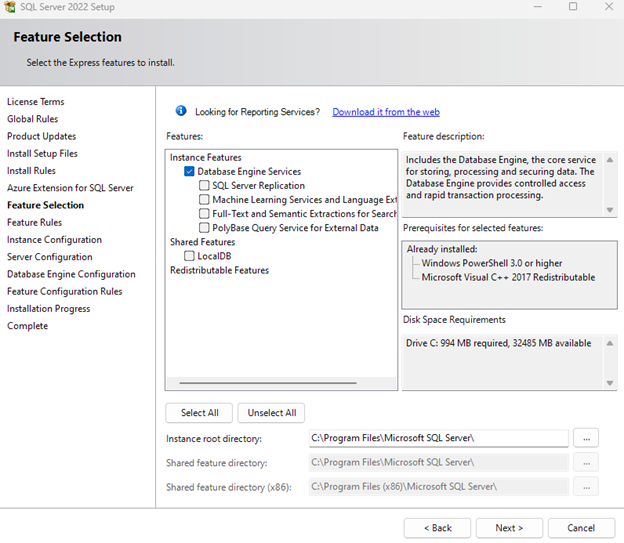Select Server Configuration step
624x543 pixels.
coord(49,257)
